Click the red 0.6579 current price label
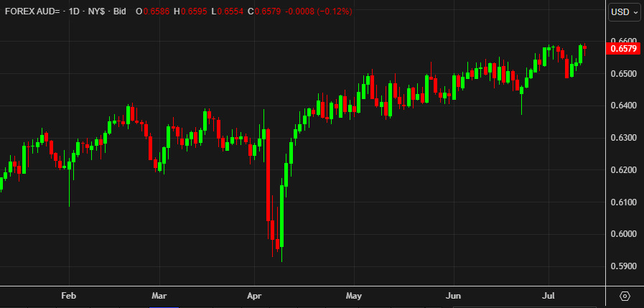Screen dimensions: 644x308 (623, 49)
